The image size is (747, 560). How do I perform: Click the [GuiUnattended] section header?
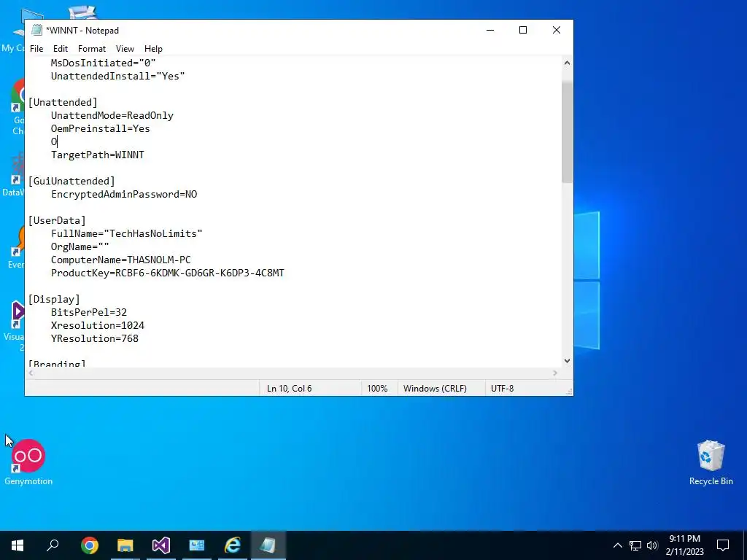click(x=71, y=181)
